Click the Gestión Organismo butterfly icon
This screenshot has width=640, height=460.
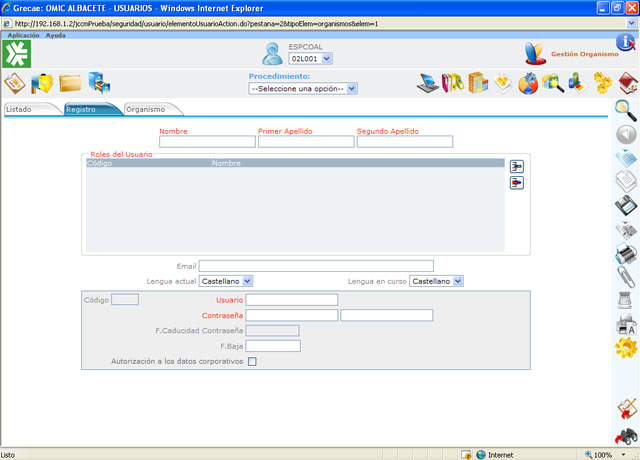pyautogui.click(x=536, y=54)
